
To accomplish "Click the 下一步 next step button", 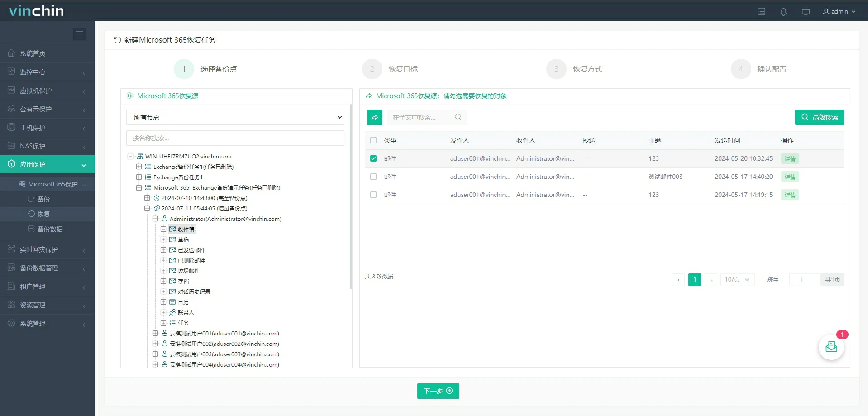I will 438,391.
